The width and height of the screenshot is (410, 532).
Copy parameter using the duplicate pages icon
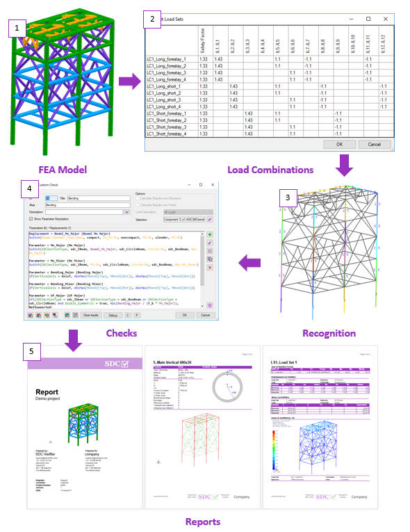pyautogui.click(x=210, y=259)
